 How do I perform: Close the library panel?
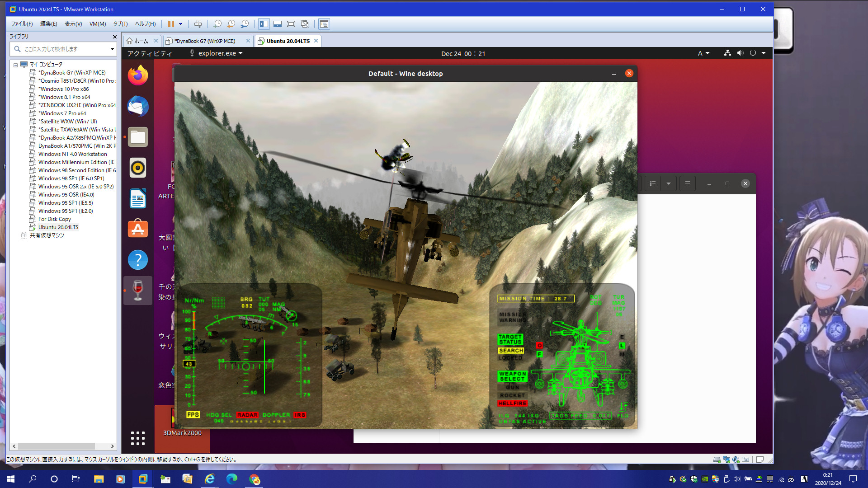coord(114,37)
